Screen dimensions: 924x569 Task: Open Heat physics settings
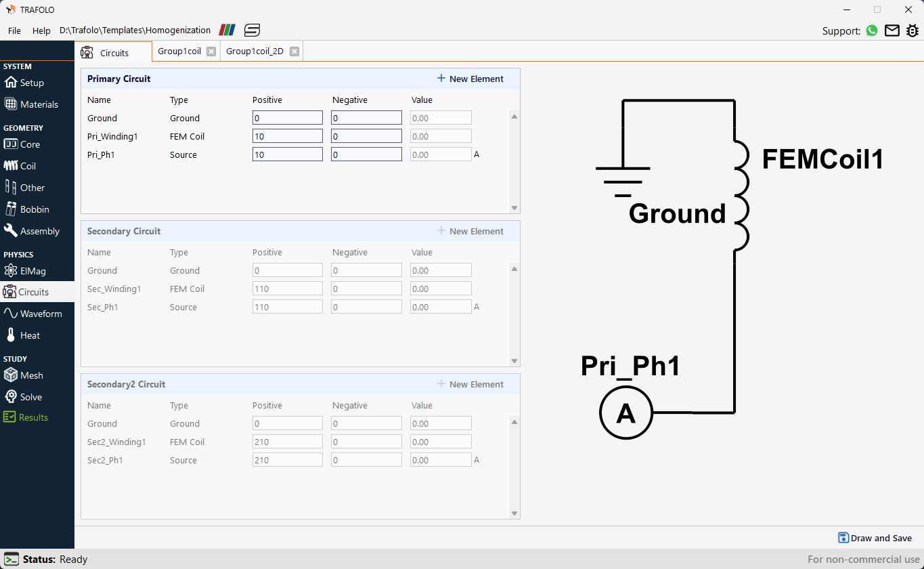(22, 335)
